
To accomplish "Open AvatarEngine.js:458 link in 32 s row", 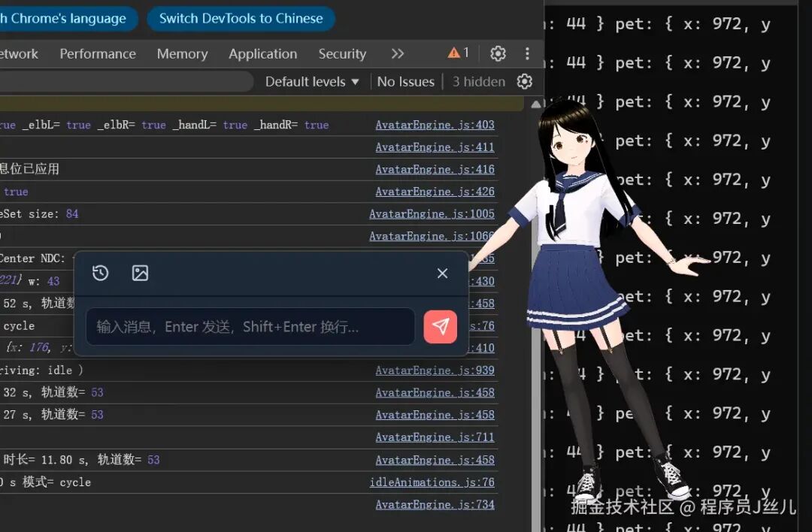I will (x=435, y=392).
